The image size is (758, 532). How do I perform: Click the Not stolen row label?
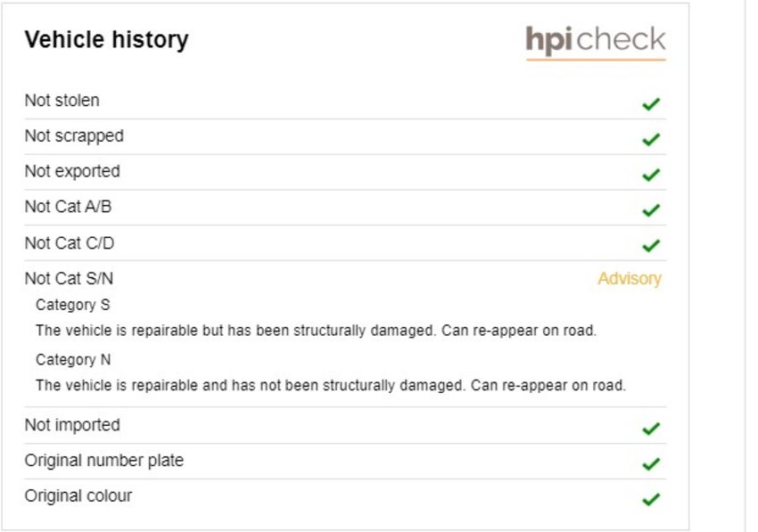coord(62,101)
